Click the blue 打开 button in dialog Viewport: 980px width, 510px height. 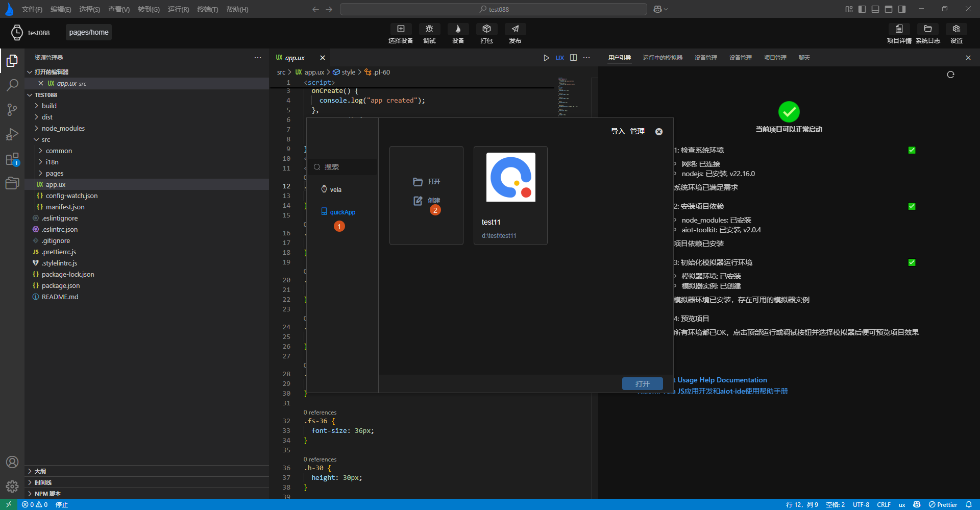click(x=642, y=384)
